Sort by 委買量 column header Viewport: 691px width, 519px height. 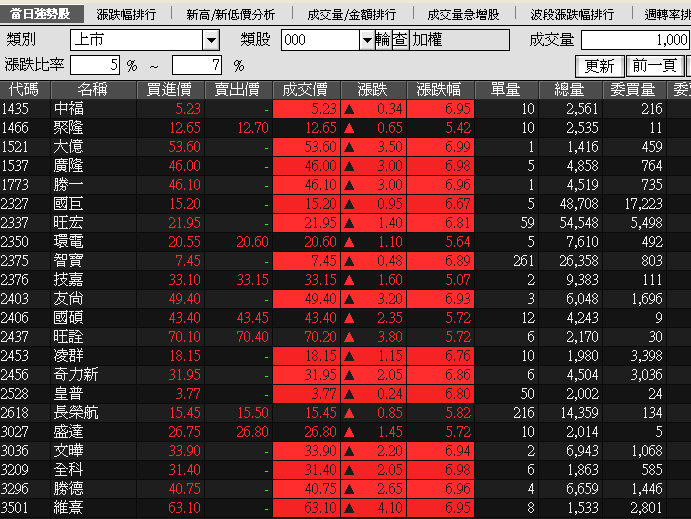click(x=634, y=89)
